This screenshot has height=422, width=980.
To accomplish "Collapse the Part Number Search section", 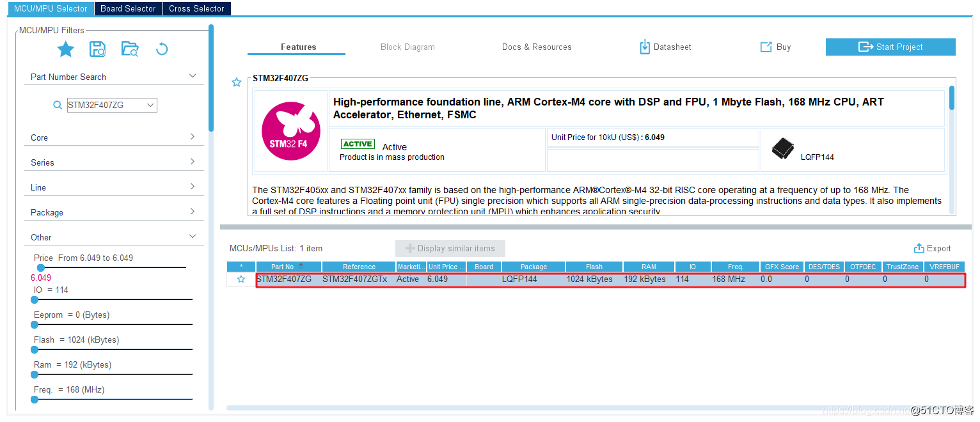I will pyautogui.click(x=193, y=76).
